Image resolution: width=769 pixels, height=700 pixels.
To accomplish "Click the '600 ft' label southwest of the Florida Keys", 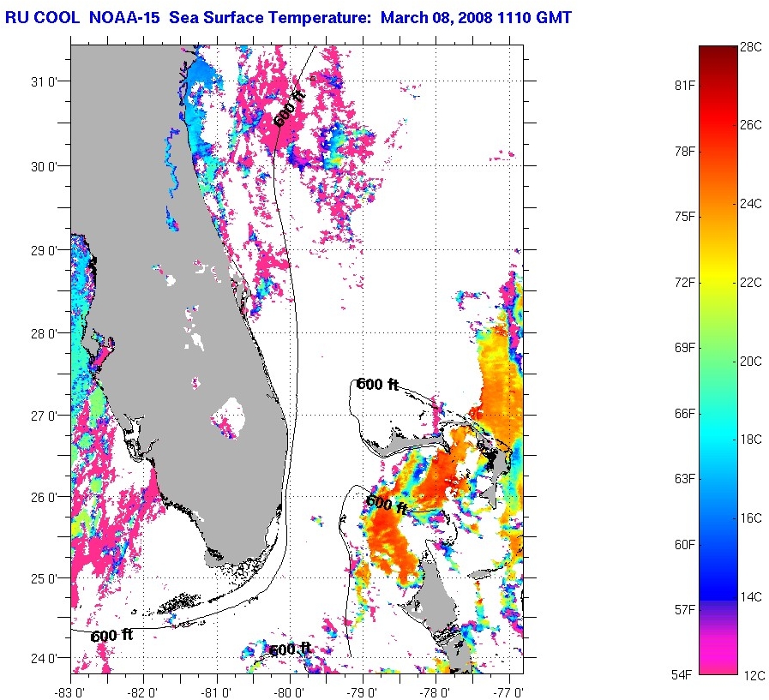I will click(x=111, y=636).
